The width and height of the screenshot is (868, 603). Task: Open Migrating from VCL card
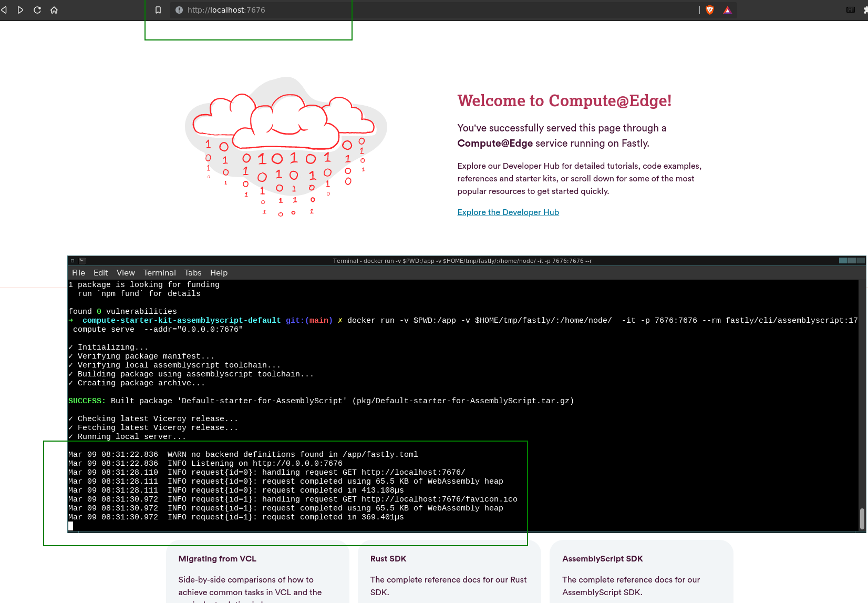click(x=257, y=571)
